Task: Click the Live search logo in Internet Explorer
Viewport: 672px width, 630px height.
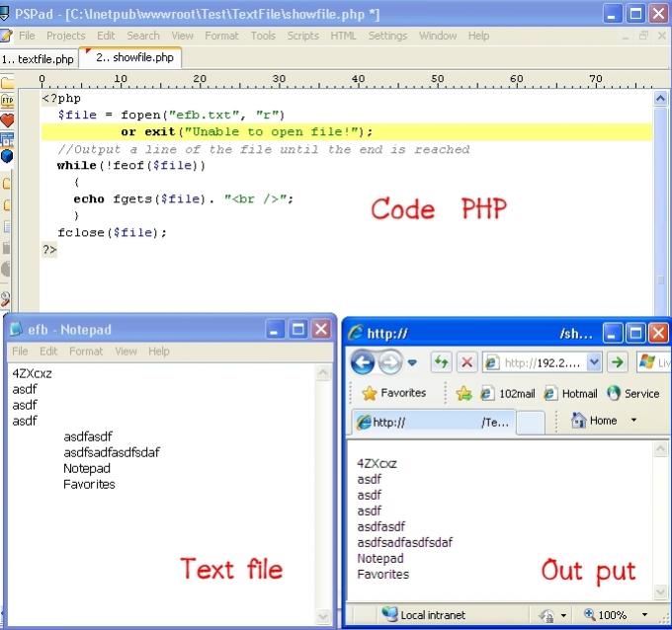Action: pyautogui.click(x=646, y=361)
